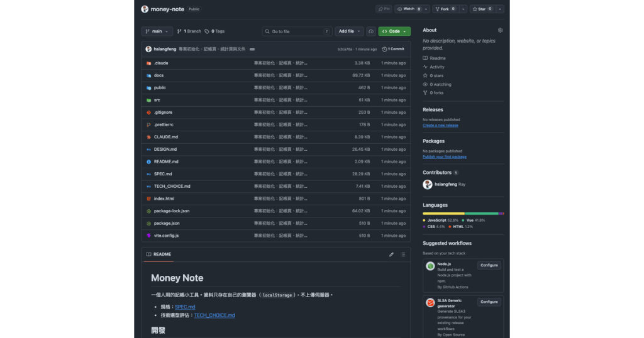Click yellow JavaScript segment of language bar
The image size is (644, 338).
coord(443,214)
